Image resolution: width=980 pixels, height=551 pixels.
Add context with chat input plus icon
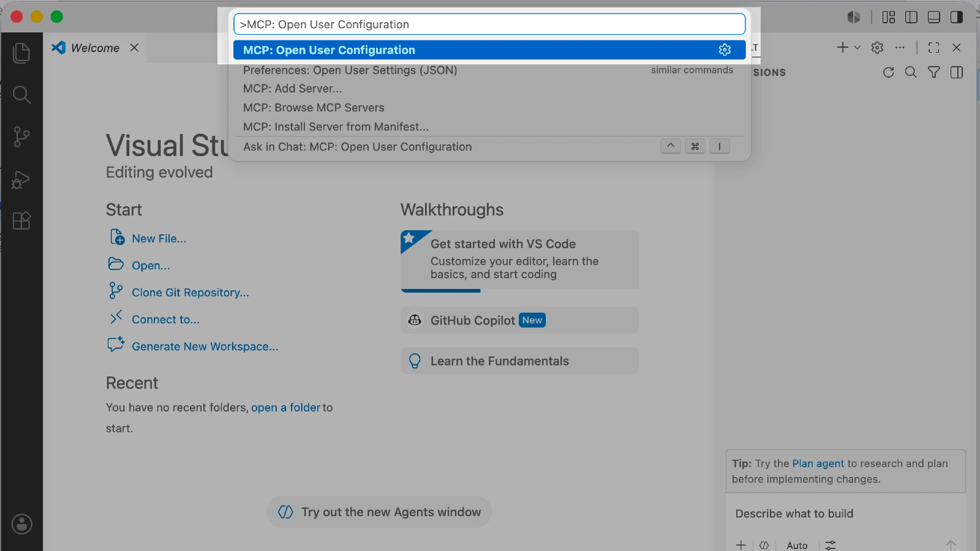coord(741,545)
